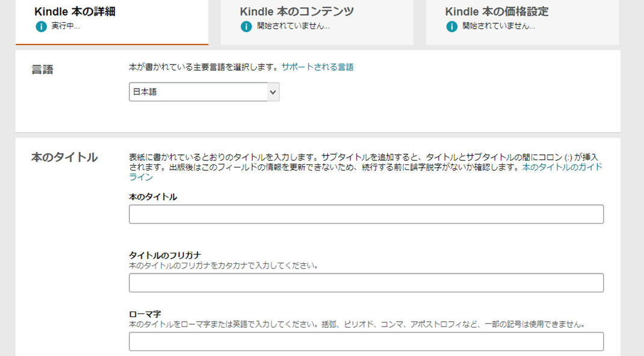The height and width of the screenshot is (356, 644).
Task: Click info icon under Kindle 本のコンテンツ
Action: [x=246, y=27]
